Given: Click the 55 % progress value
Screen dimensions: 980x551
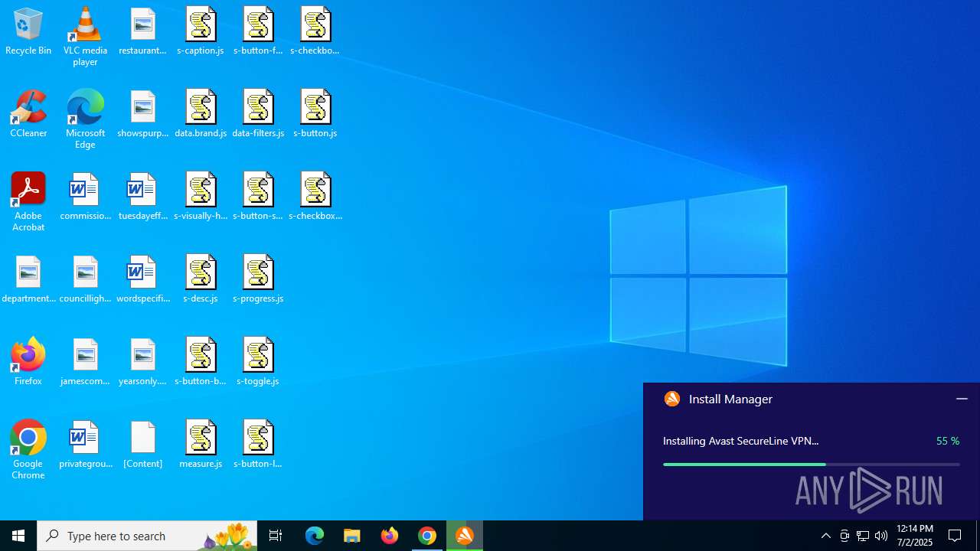Looking at the screenshot, I should click(948, 441).
